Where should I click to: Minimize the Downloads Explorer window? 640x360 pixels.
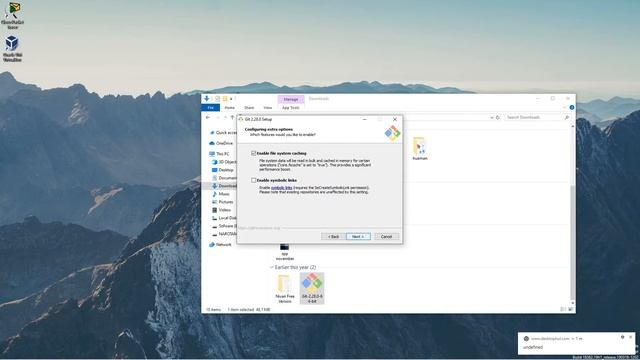point(538,99)
